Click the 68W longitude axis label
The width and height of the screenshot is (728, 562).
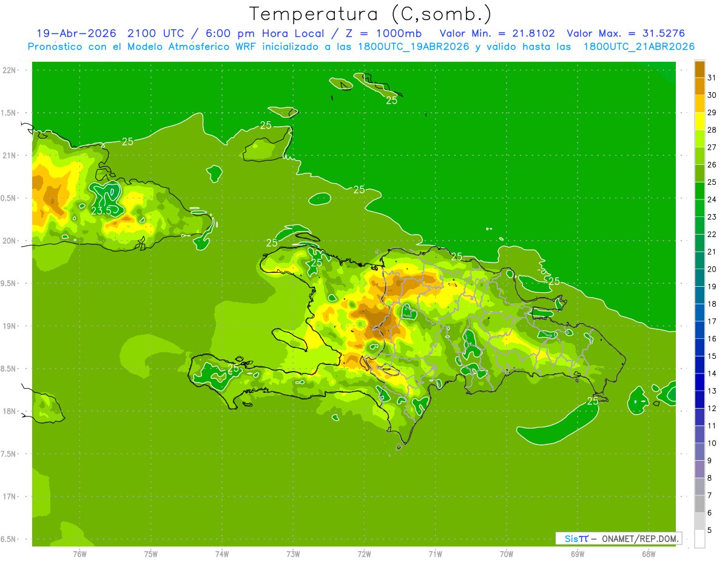point(648,554)
